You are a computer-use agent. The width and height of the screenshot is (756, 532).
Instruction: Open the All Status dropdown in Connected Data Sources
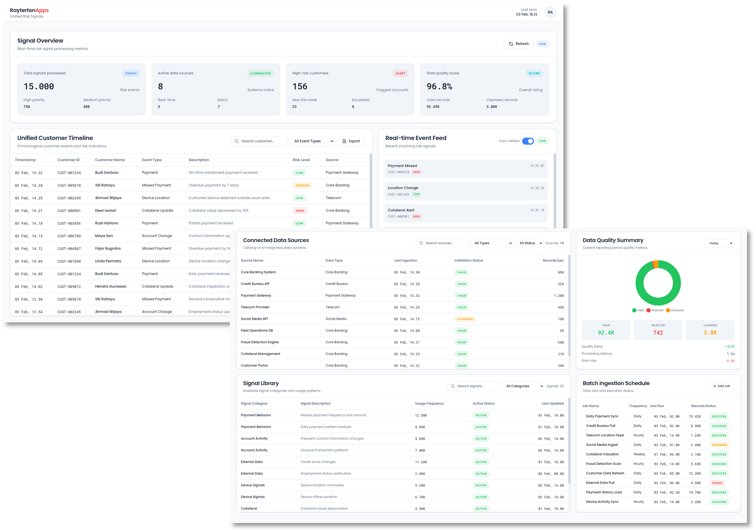point(529,243)
